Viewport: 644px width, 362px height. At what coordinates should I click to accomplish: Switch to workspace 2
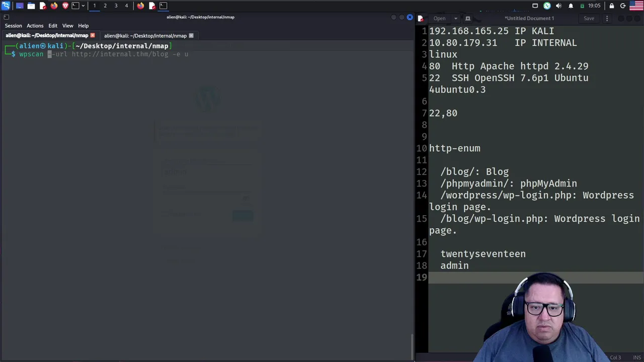105,6
